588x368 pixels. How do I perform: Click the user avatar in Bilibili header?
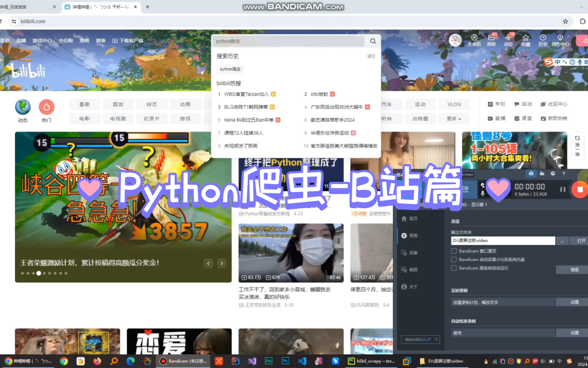point(455,41)
